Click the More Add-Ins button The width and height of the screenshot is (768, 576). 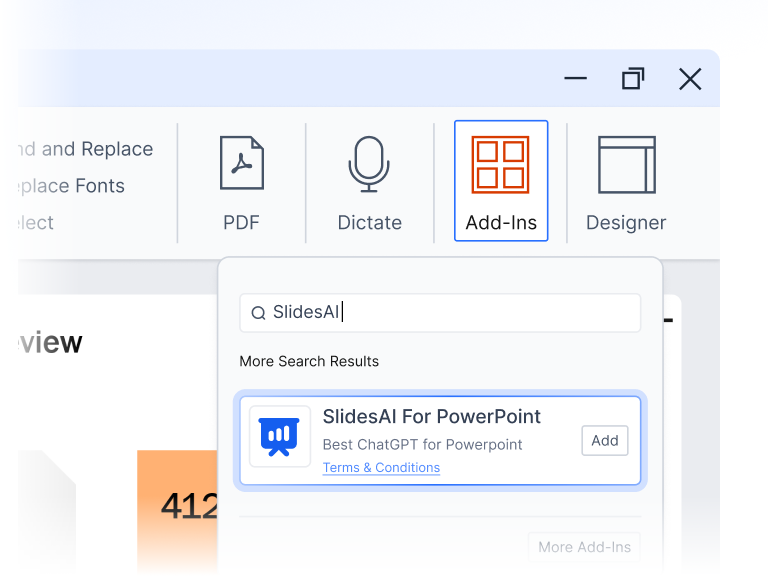[x=584, y=547]
